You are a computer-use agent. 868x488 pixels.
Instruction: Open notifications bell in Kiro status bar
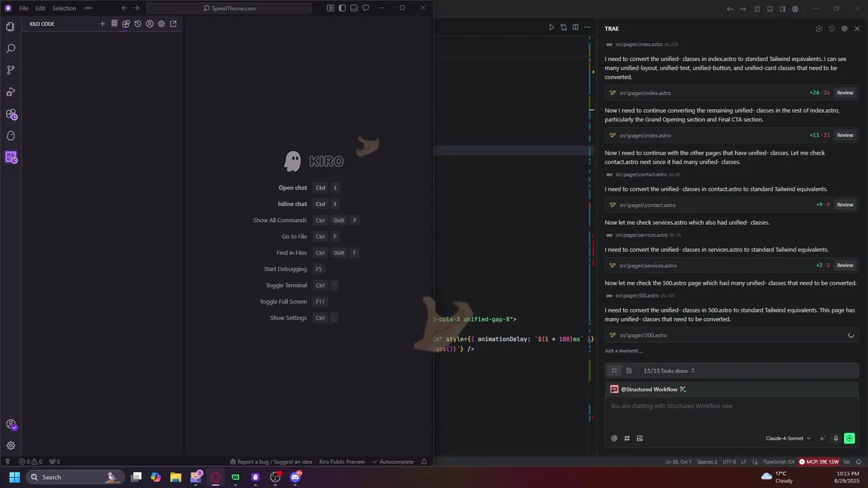[x=424, y=462]
